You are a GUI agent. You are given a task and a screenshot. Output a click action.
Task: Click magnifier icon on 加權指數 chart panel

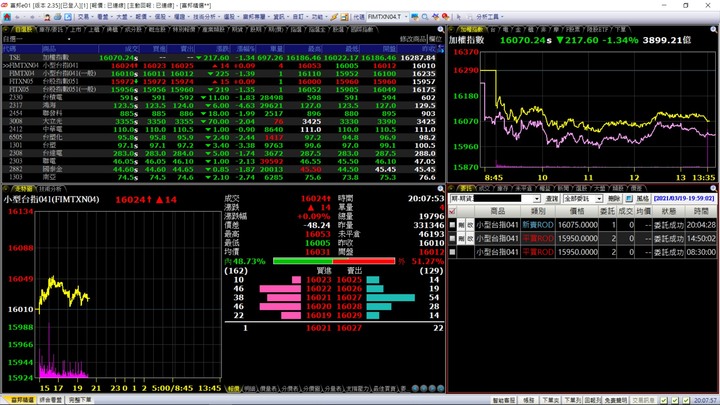pos(714,29)
